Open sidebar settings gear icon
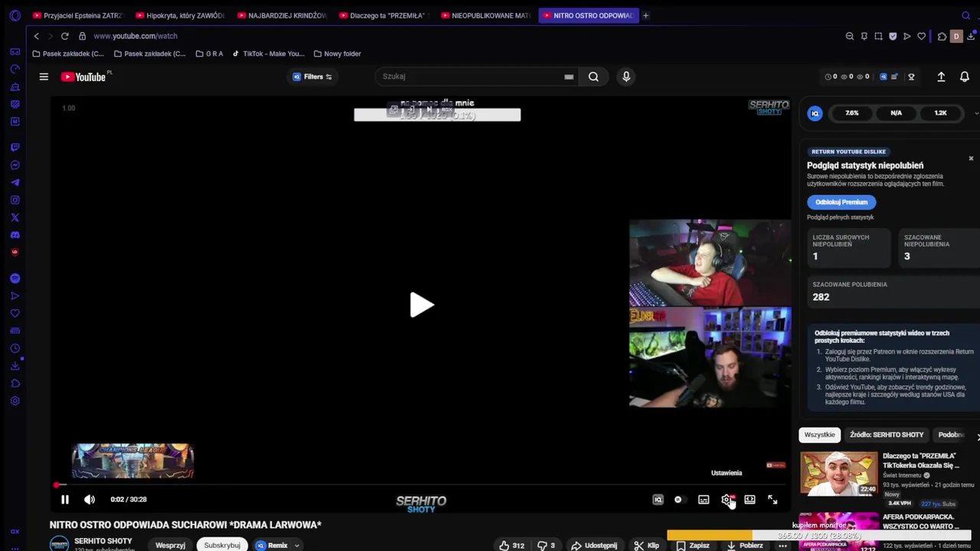The image size is (980, 551). (15, 401)
